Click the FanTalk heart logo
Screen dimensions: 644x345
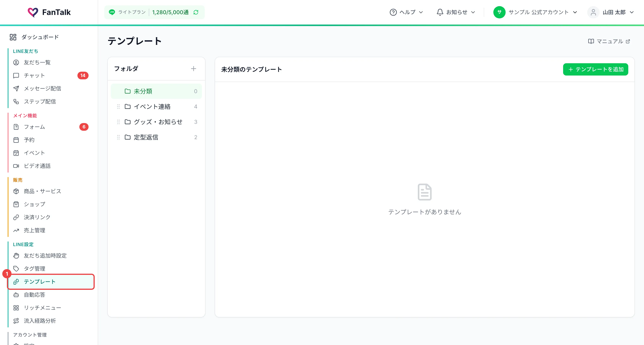click(33, 12)
